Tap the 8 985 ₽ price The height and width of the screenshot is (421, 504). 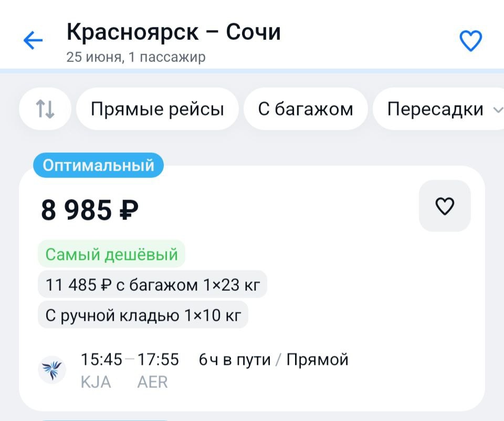[x=90, y=210]
